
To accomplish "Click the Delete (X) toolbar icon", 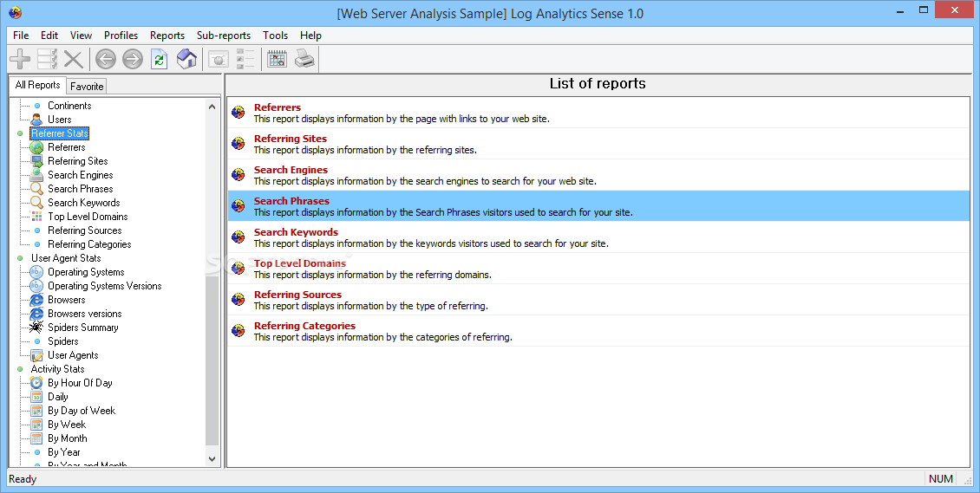I will [x=73, y=59].
